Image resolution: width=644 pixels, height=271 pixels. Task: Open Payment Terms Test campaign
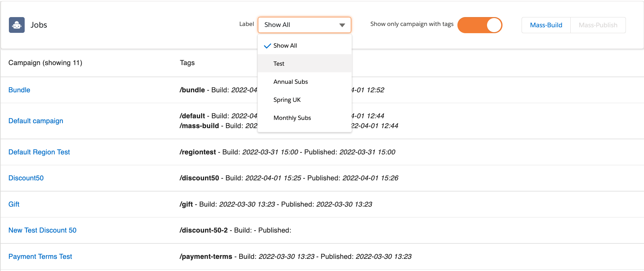point(40,257)
